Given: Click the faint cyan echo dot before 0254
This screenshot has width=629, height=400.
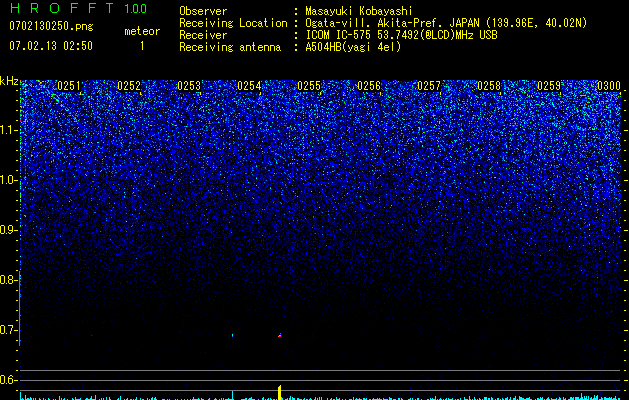Looking at the screenshot, I should [x=233, y=335].
